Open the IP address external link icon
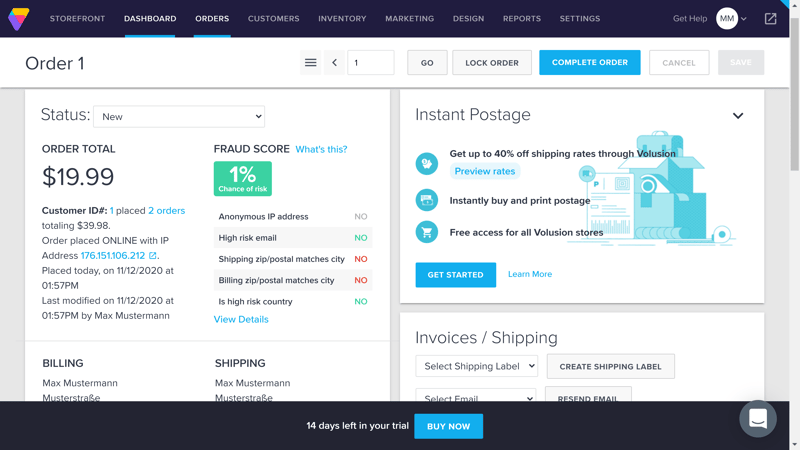 [x=153, y=255]
